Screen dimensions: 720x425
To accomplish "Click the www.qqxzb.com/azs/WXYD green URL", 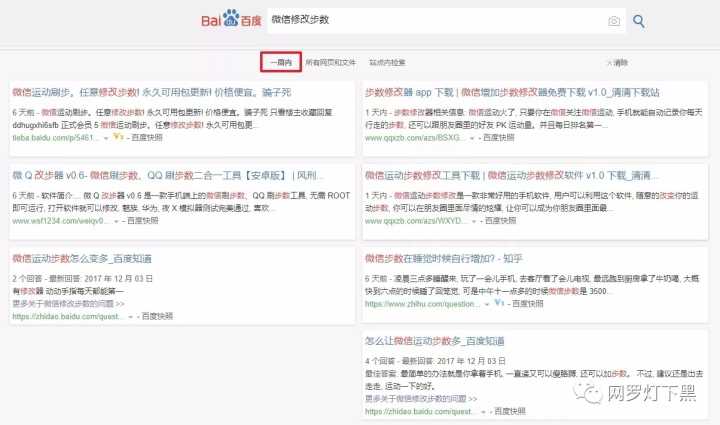I will click(416, 220).
